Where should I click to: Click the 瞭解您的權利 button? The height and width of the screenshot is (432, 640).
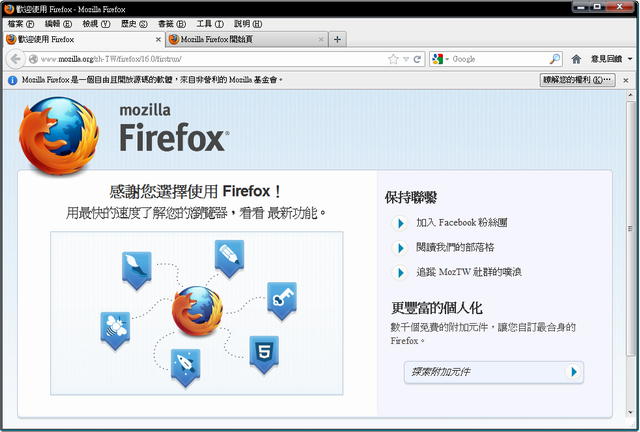point(577,79)
